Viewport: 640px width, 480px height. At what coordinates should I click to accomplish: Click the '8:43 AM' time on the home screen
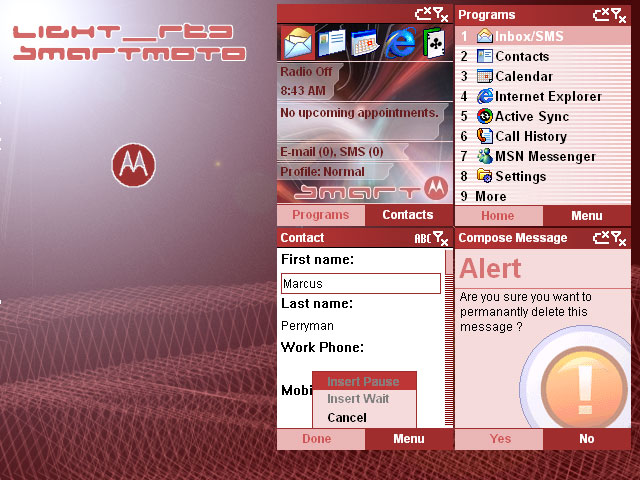(x=303, y=91)
